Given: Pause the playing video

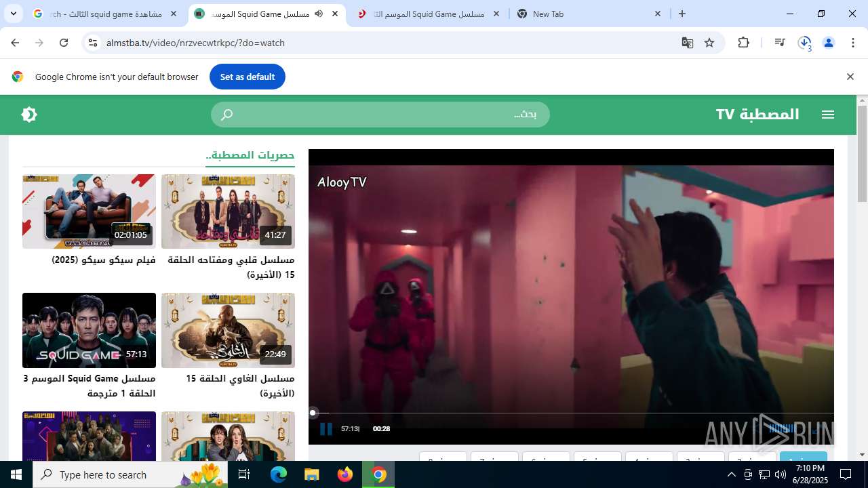Looking at the screenshot, I should pyautogui.click(x=325, y=428).
